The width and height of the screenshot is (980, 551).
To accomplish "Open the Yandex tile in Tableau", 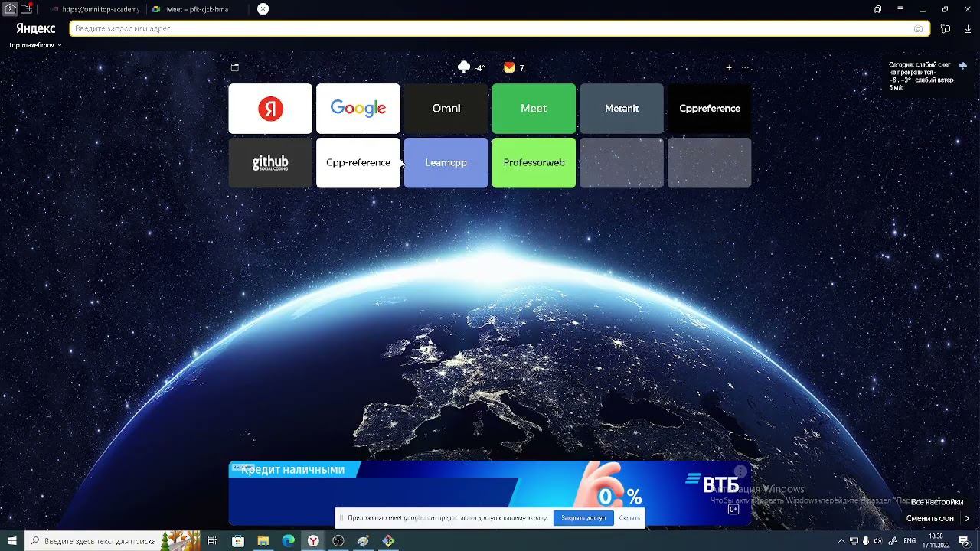I will pyautogui.click(x=270, y=109).
